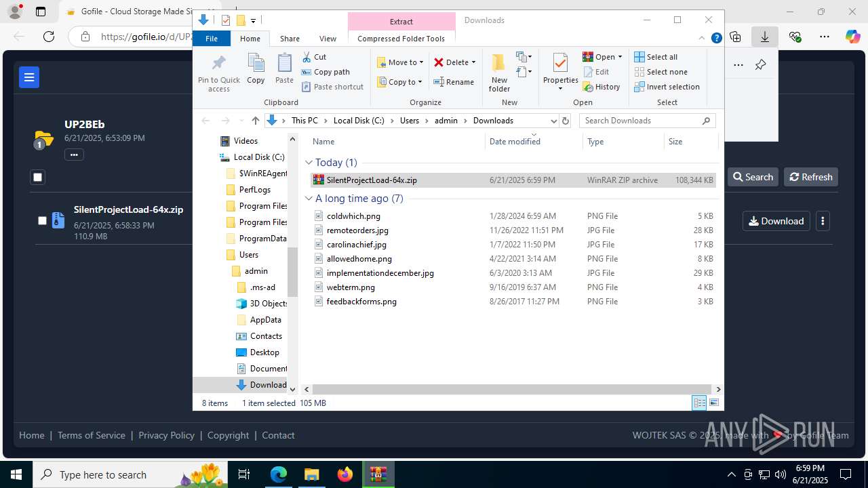Viewport: 868px width, 488px height.
Task: Open the Privacy Policy link
Action: coord(167,435)
